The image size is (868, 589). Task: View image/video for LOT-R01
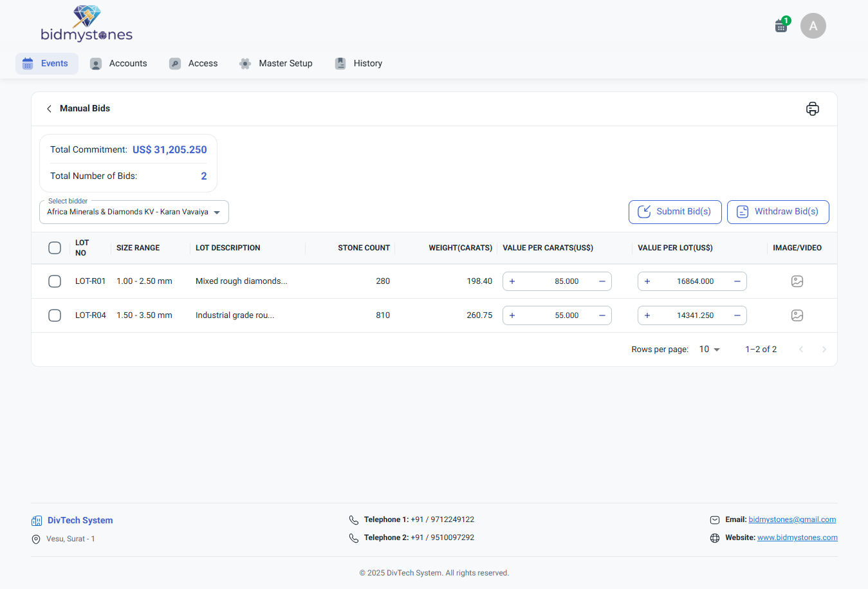(797, 281)
